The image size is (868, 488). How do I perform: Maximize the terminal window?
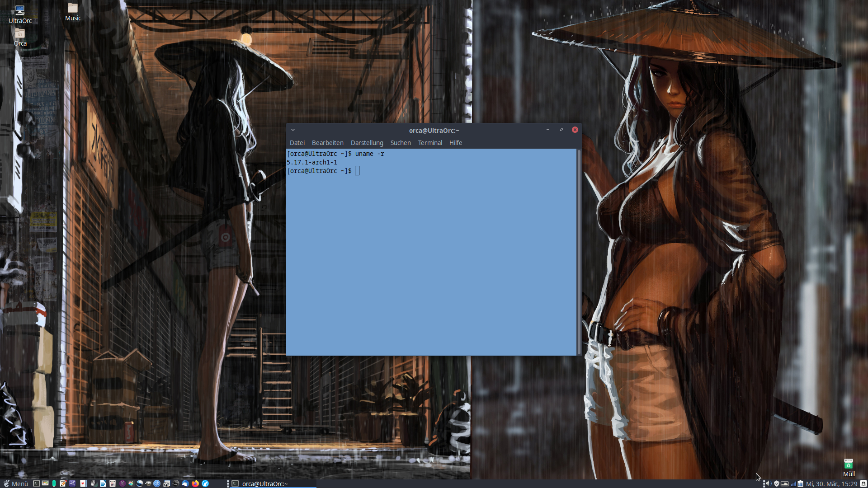coord(561,130)
